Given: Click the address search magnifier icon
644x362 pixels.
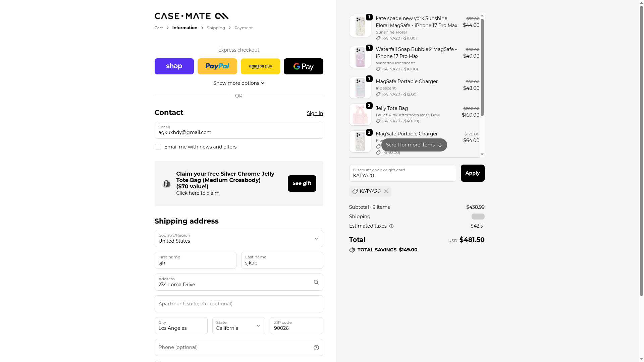Looking at the screenshot, I should point(316,282).
